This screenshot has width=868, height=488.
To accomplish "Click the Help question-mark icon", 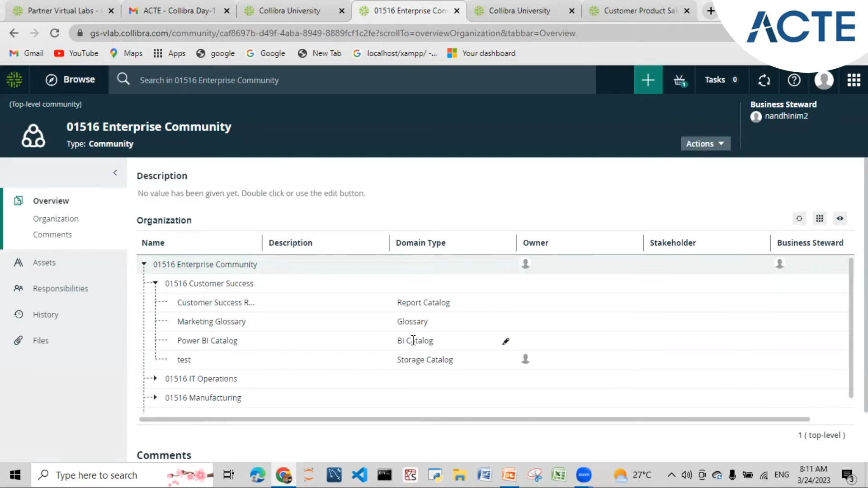I will click(794, 80).
